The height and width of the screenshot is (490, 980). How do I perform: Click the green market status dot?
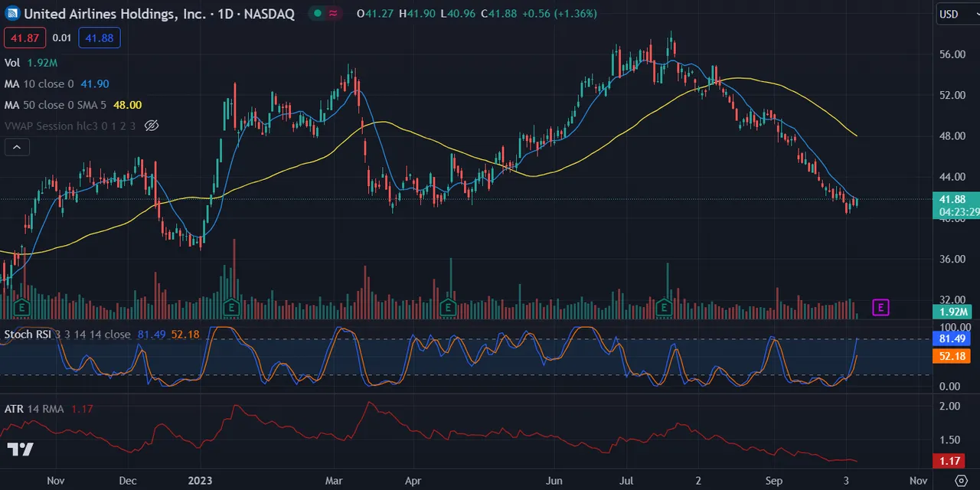click(317, 14)
